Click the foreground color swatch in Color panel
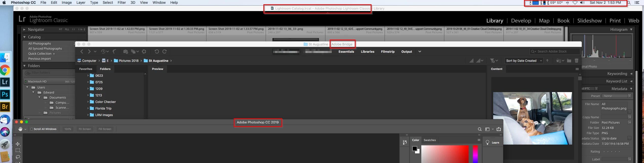 [414, 149]
